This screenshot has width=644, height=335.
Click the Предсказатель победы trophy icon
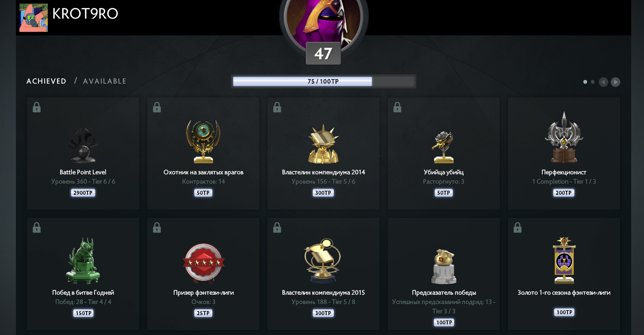click(444, 266)
